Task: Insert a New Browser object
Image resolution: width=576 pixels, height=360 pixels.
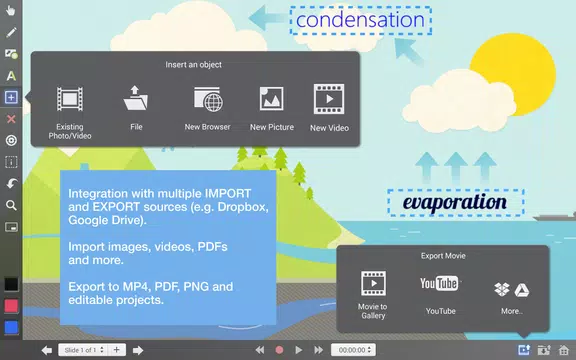Action: tap(208, 108)
